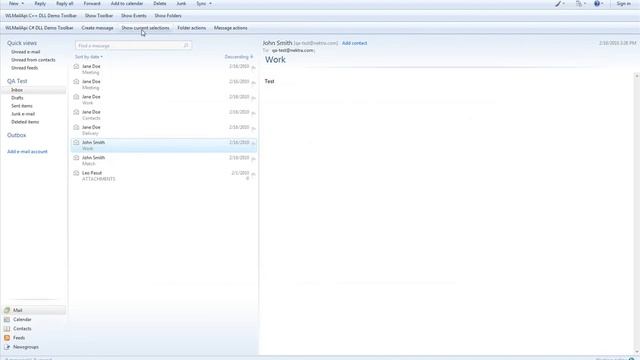Click Create message in C# demo toolbar
Screen dimensions: 640x360
[x=97, y=28]
